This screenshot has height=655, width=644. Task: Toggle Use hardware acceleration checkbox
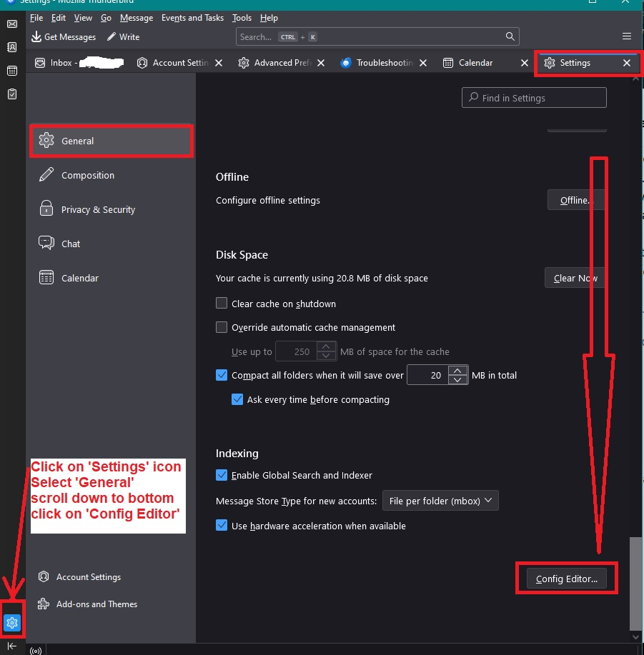222,525
